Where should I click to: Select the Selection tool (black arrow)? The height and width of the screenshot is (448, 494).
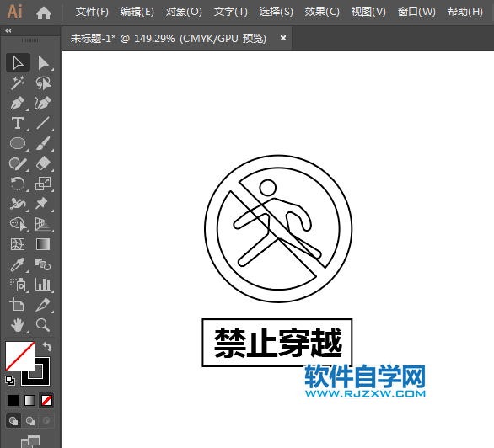18,62
